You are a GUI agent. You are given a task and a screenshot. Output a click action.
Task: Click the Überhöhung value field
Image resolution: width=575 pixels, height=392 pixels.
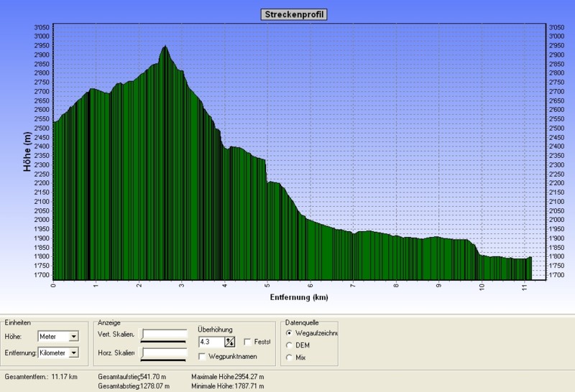211,342
